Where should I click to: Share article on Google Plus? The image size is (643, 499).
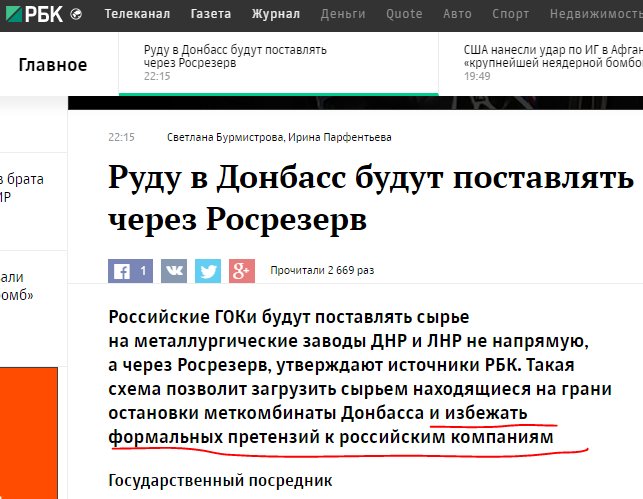coord(241,270)
